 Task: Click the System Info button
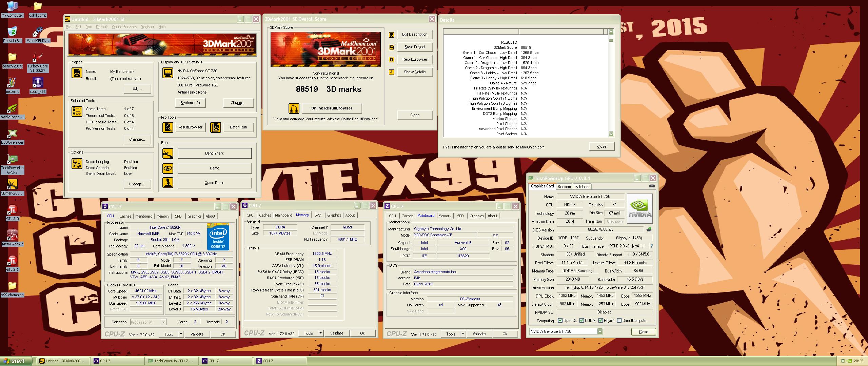(190, 103)
